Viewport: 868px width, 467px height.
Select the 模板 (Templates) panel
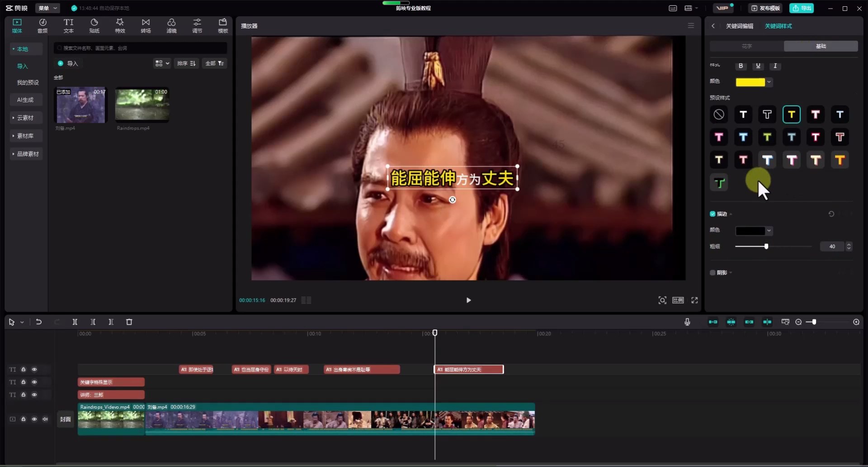222,25
